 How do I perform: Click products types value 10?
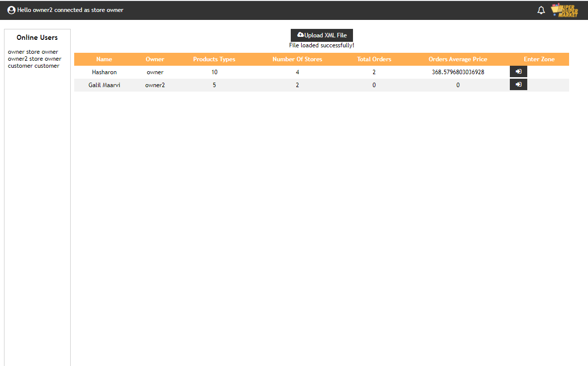pos(214,72)
